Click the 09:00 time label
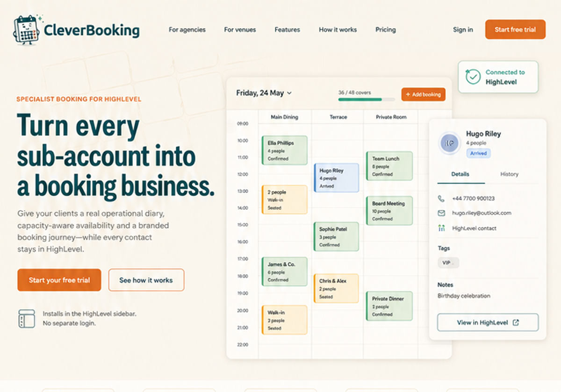This screenshot has height=392, width=561. [243, 124]
